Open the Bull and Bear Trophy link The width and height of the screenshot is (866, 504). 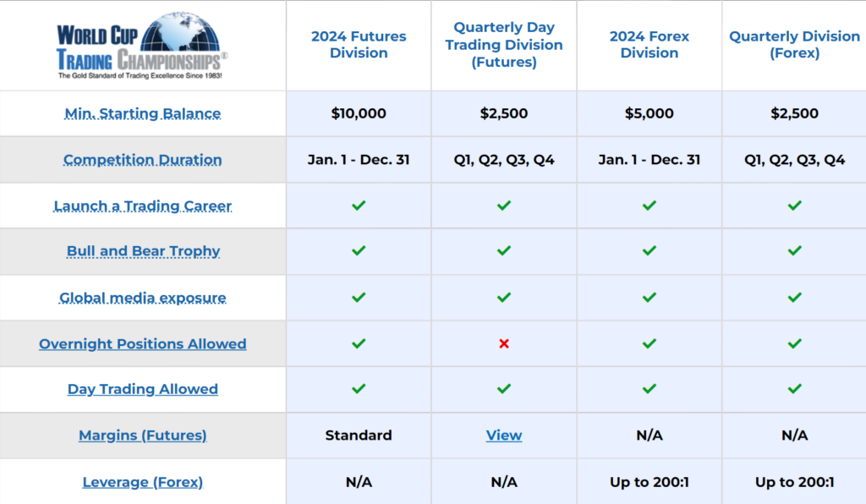[x=143, y=251]
